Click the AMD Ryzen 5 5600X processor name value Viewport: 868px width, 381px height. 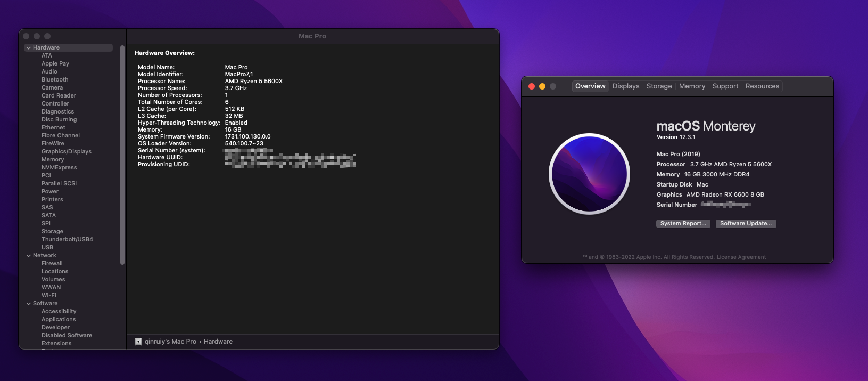pyautogui.click(x=254, y=82)
